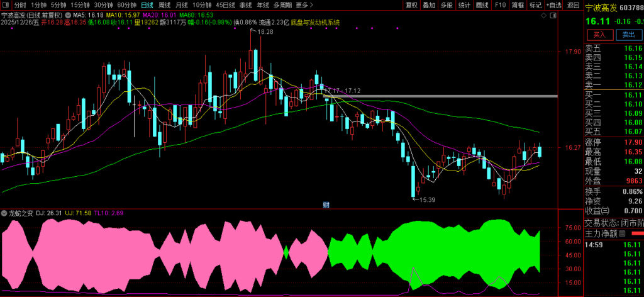
Task: Click the gray horizontal price level line
Action: click(440, 96)
